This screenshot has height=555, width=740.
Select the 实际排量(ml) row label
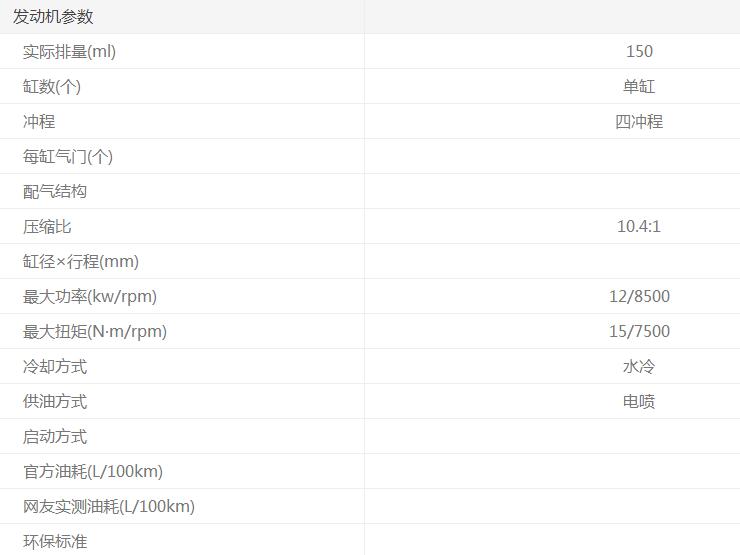coord(69,51)
